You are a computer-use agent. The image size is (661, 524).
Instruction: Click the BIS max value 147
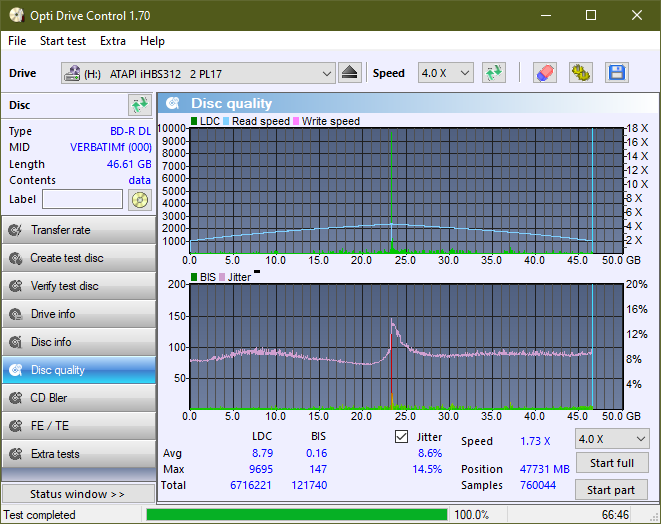point(318,469)
